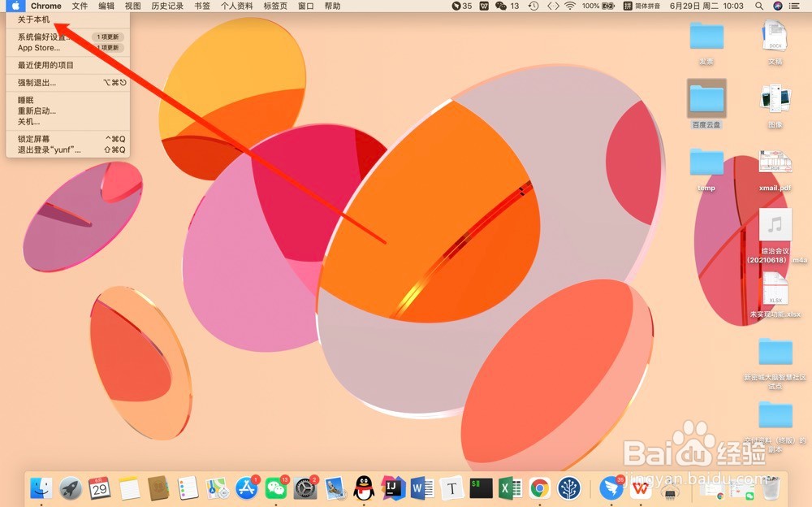Click Time Machine icon in menu bar
Screen dimensions: 812x507
coord(533,6)
